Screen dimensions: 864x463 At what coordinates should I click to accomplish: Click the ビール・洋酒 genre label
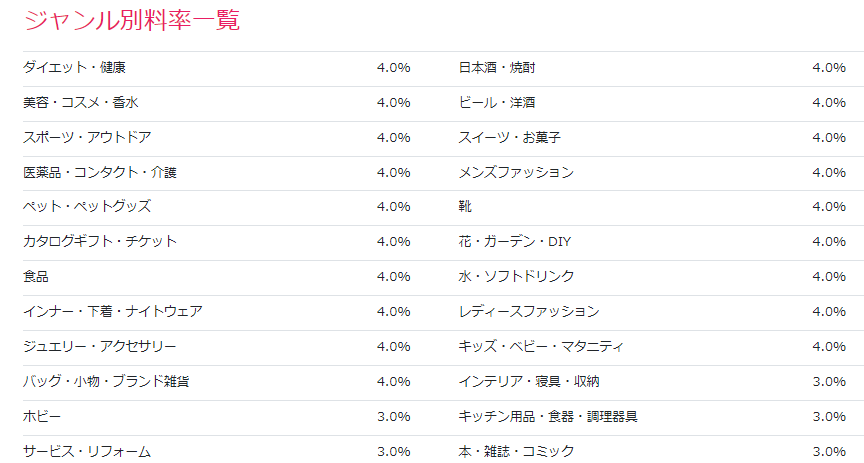(497, 103)
